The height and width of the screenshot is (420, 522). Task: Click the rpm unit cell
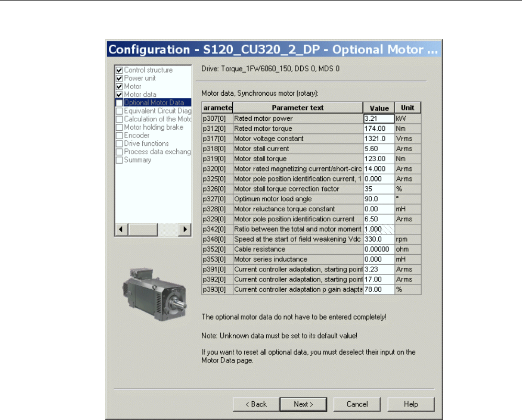[408, 239]
